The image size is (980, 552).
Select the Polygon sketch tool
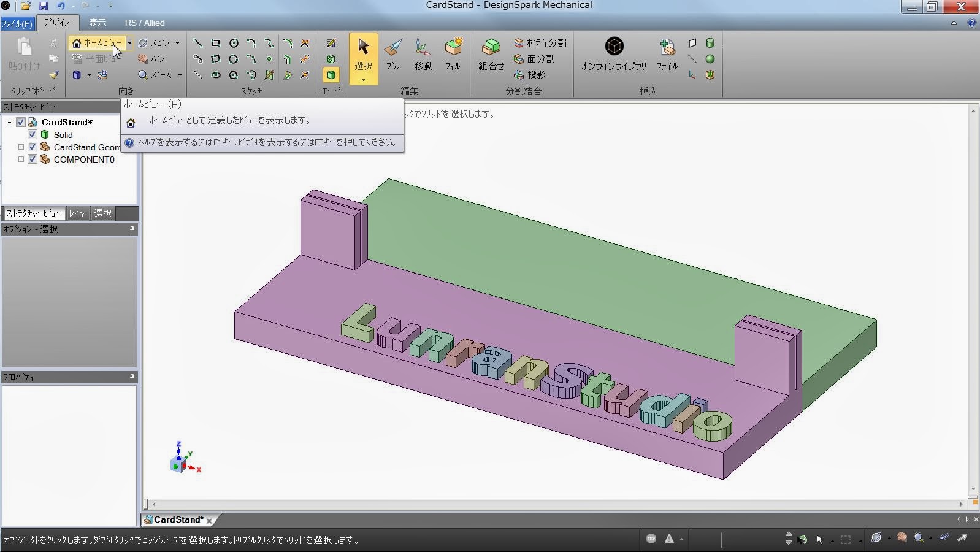[234, 75]
